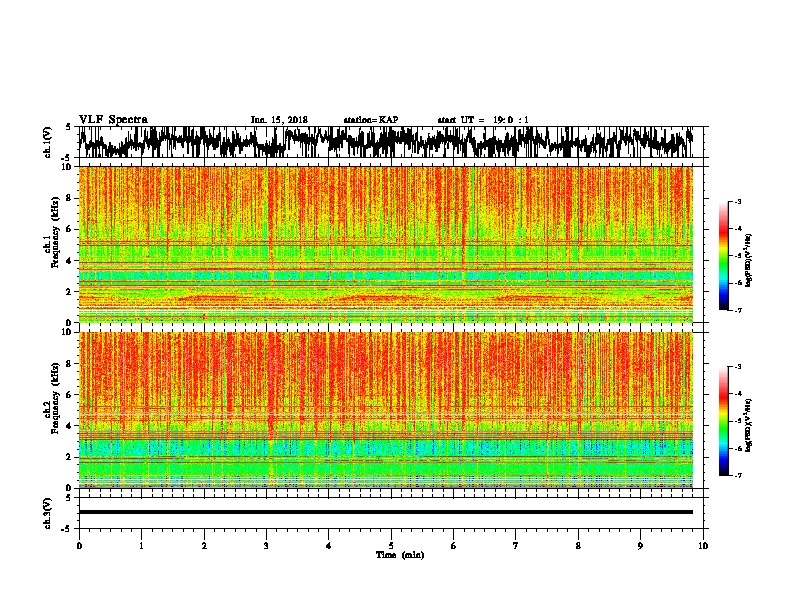Click the "-3" label on ch.1 color scale
Image resolution: width=792 pixels, height=612 pixels.
[x=738, y=201]
